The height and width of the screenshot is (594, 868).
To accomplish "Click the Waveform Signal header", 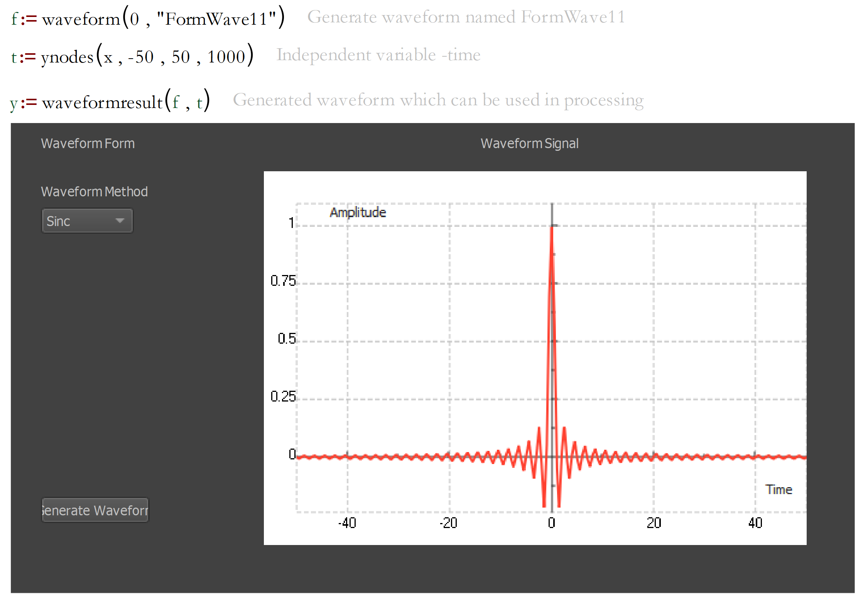I will pos(529,143).
